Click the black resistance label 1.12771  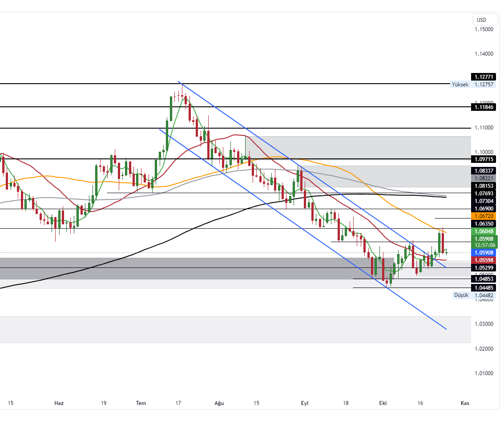[x=484, y=77]
